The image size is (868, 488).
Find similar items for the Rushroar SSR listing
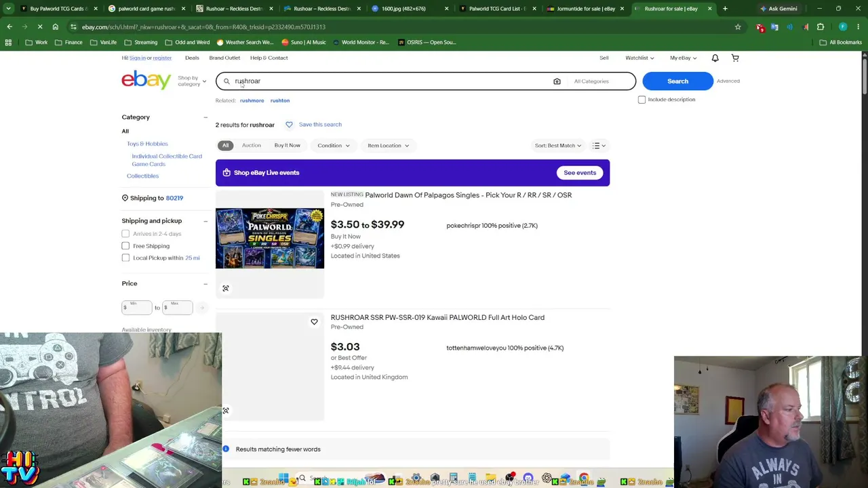tap(226, 411)
